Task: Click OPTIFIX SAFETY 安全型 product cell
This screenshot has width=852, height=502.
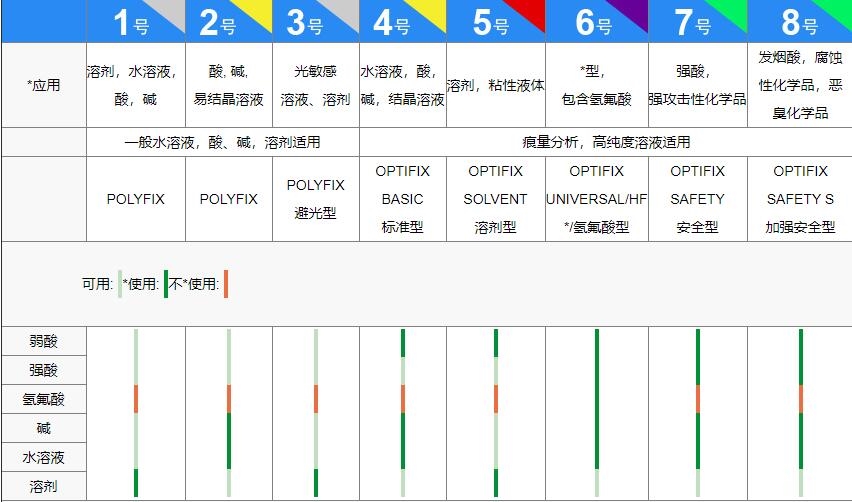Action: 698,199
